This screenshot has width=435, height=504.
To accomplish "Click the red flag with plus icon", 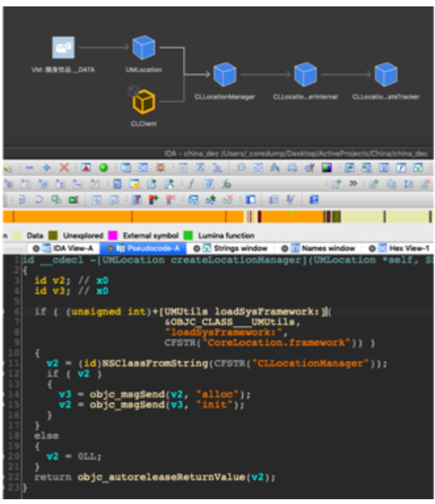I will [153, 199].
